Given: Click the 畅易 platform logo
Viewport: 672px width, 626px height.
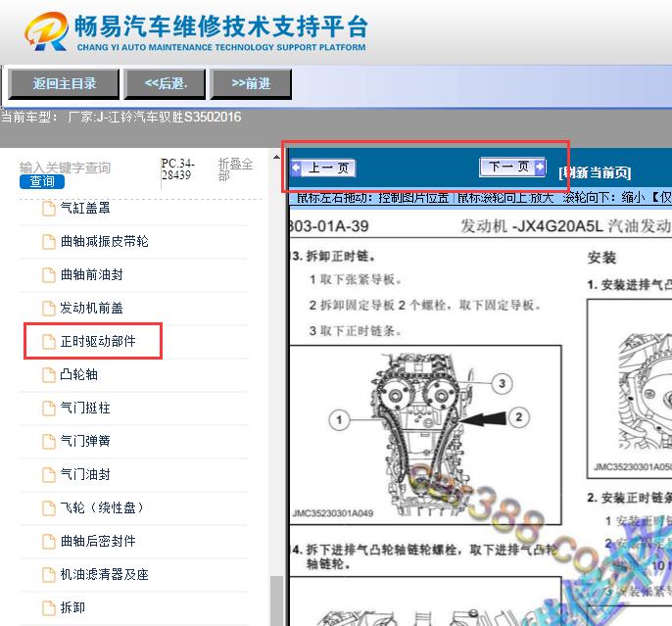Looking at the screenshot, I should [45, 30].
